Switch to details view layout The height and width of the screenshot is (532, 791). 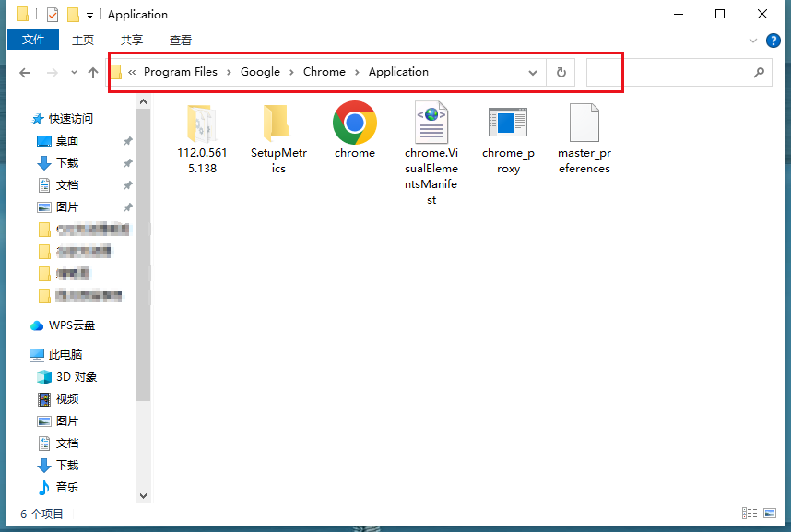[750, 514]
